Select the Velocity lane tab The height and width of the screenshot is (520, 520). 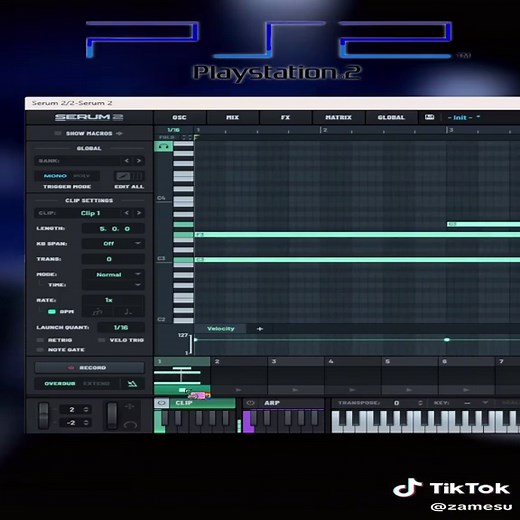coord(220,329)
